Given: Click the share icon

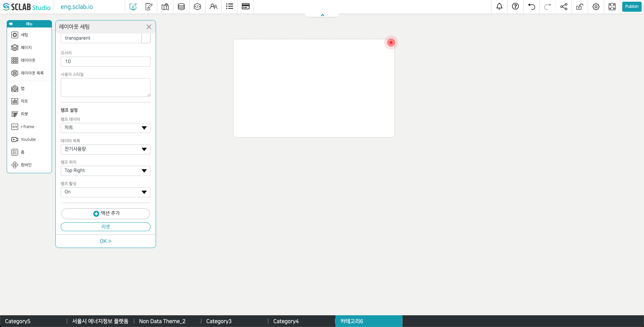Looking at the screenshot, I should [564, 7].
